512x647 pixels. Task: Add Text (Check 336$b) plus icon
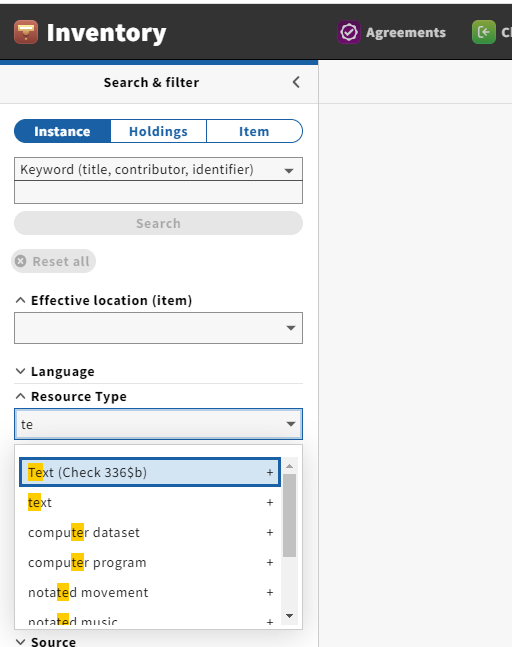(x=270, y=472)
